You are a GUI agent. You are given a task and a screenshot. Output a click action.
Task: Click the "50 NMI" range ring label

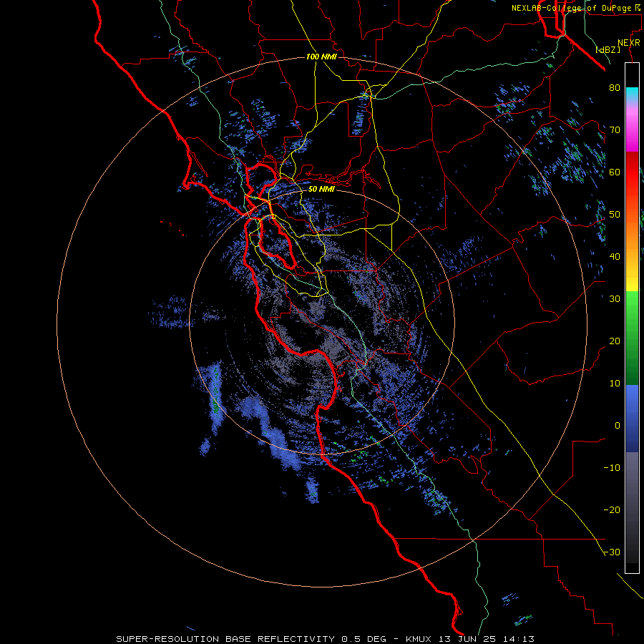click(x=321, y=190)
